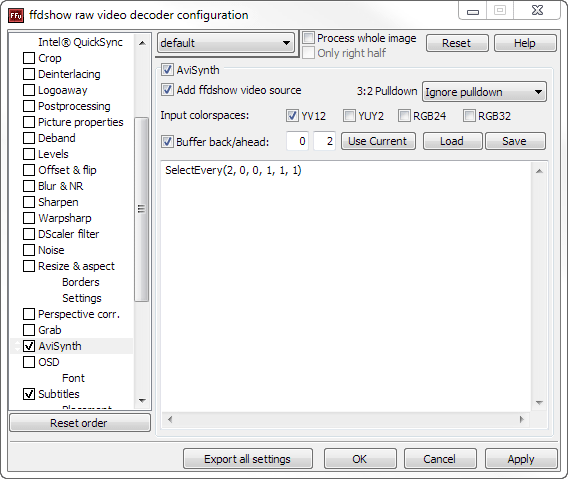Click the filter list scrollbar thumb
The height and width of the screenshot is (479, 568).
click(141, 209)
